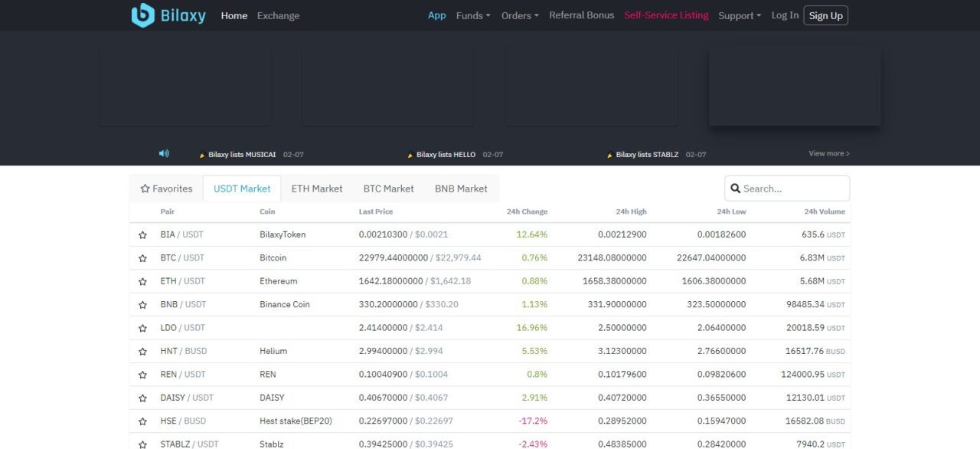Sort by the Coin column header
The height and width of the screenshot is (449, 980).
point(267,211)
